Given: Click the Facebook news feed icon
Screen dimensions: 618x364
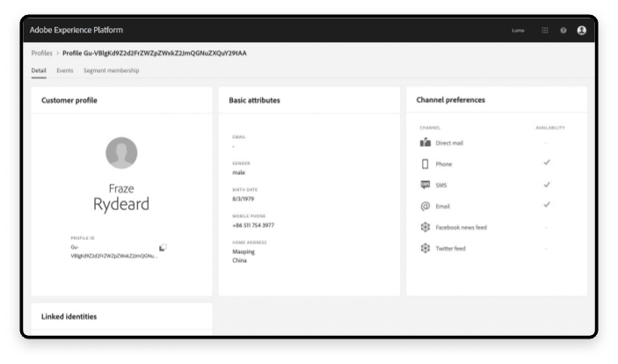Looking at the screenshot, I should 425,227.
